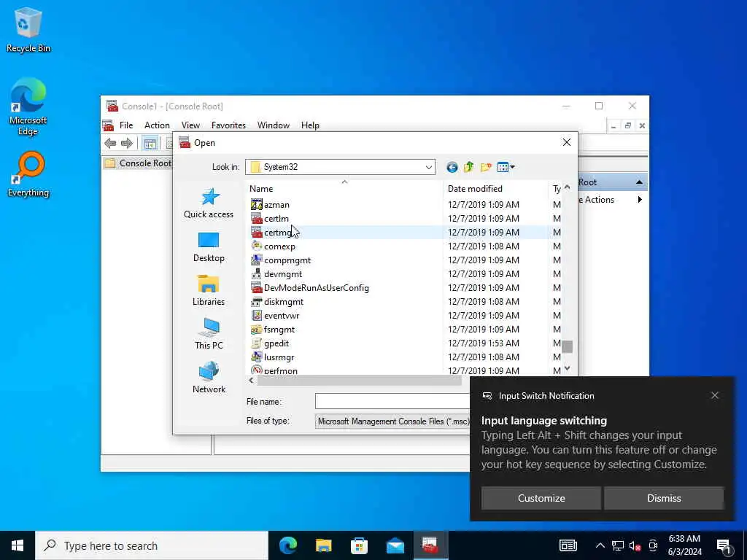This screenshot has height=560, width=747.
Task: Click the system clock showing 6:38 AM
Action: pyautogui.click(x=684, y=545)
